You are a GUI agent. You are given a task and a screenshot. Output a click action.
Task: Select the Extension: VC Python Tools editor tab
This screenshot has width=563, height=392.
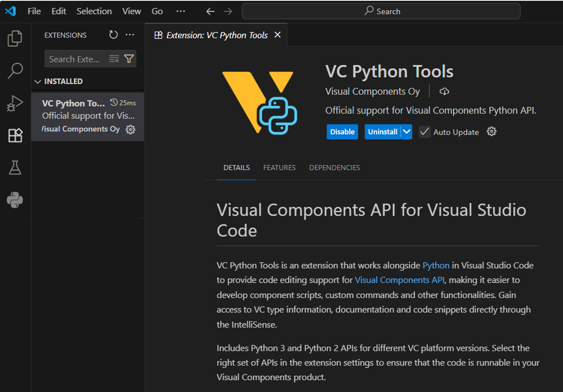(216, 35)
